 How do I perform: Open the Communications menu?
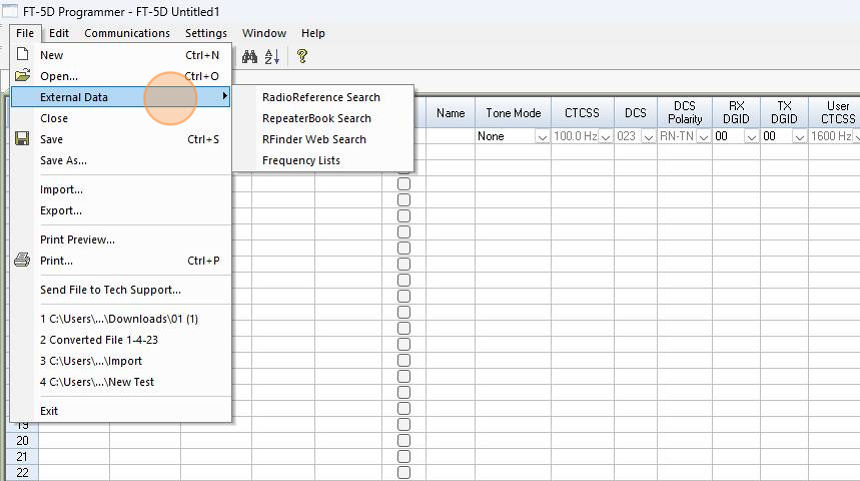(127, 33)
